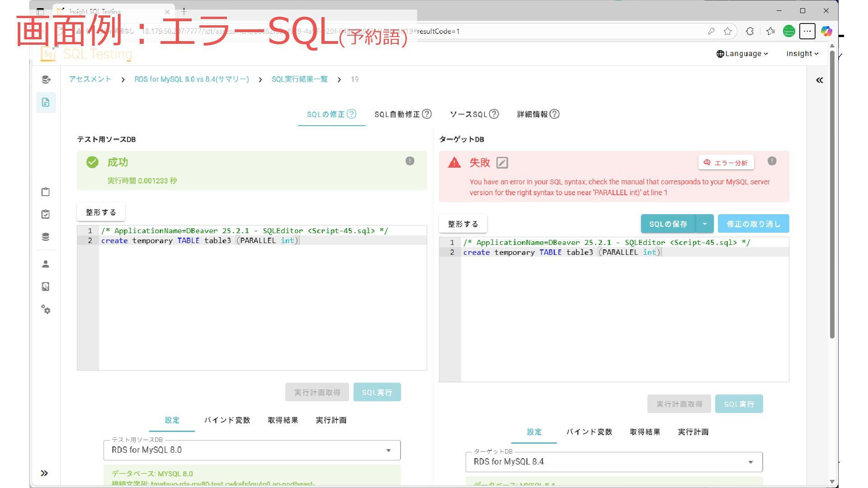The image size is (868, 488).
Task: Open the gears settings icon in sidebar
Action: click(46, 310)
